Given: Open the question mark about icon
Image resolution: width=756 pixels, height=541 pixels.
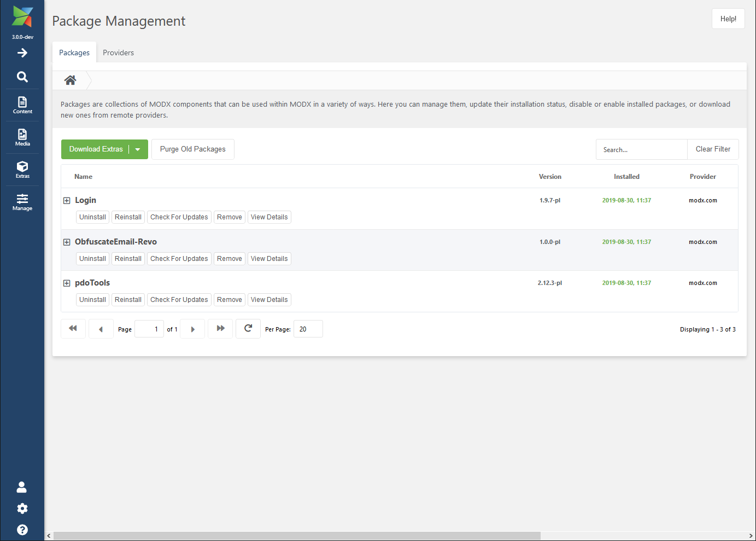Looking at the screenshot, I should (x=22, y=530).
